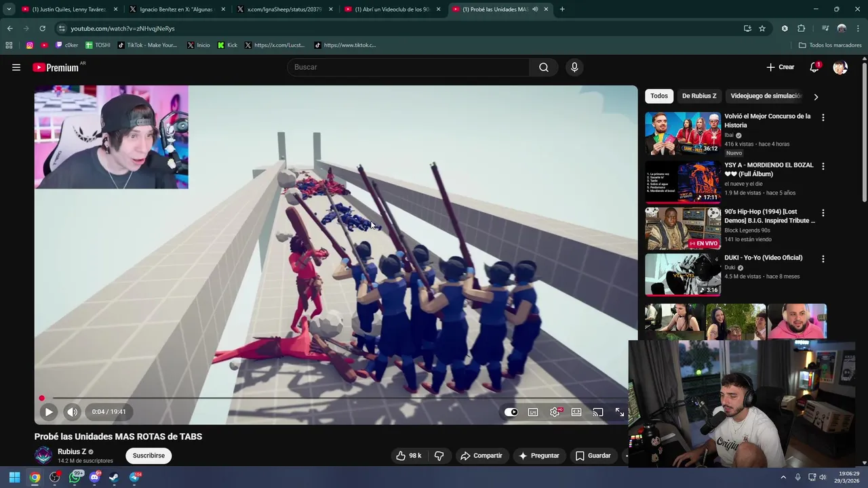Open YouTube notifications bell
The height and width of the screenshot is (488, 868).
pos(814,67)
